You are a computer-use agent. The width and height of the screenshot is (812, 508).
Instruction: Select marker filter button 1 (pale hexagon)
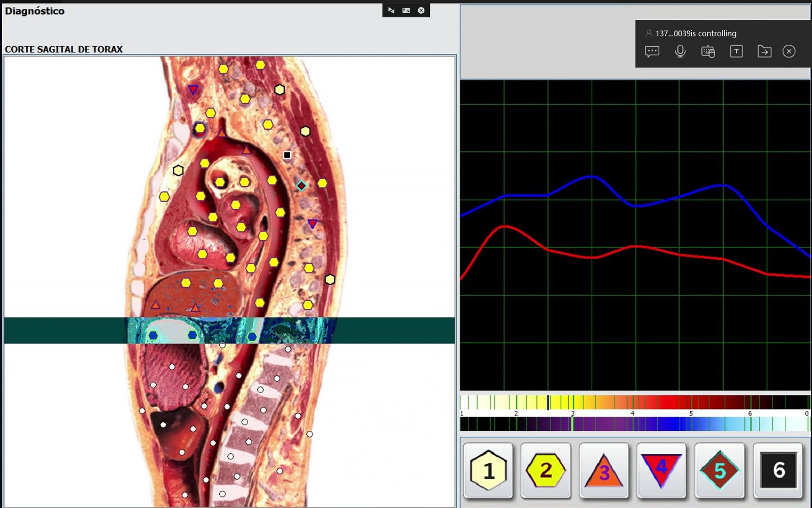(487, 471)
